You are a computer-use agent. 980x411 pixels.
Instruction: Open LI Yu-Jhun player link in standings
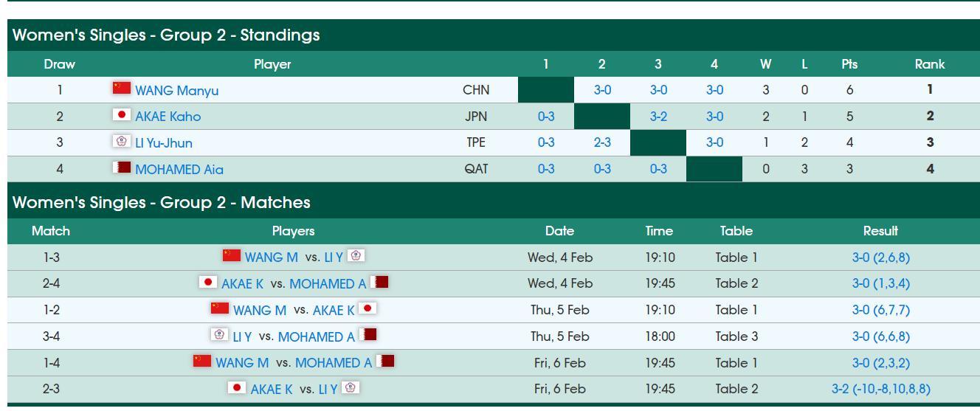pos(163,143)
